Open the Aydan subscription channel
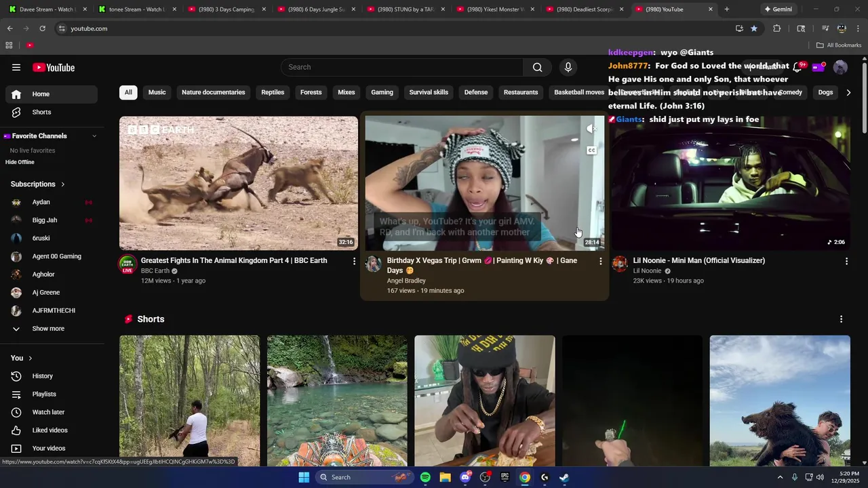The width and height of the screenshot is (868, 488). pyautogui.click(x=52, y=202)
